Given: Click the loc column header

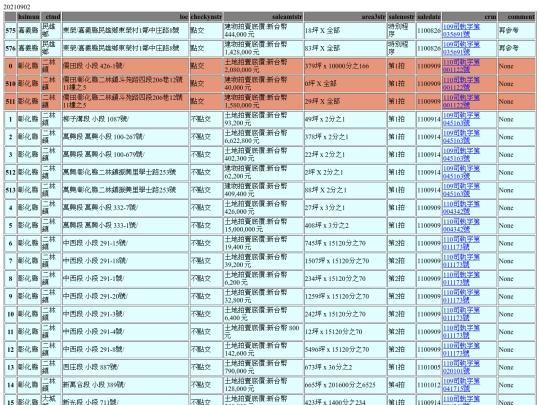Looking at the screenshot, I should (x=125, y=17).
